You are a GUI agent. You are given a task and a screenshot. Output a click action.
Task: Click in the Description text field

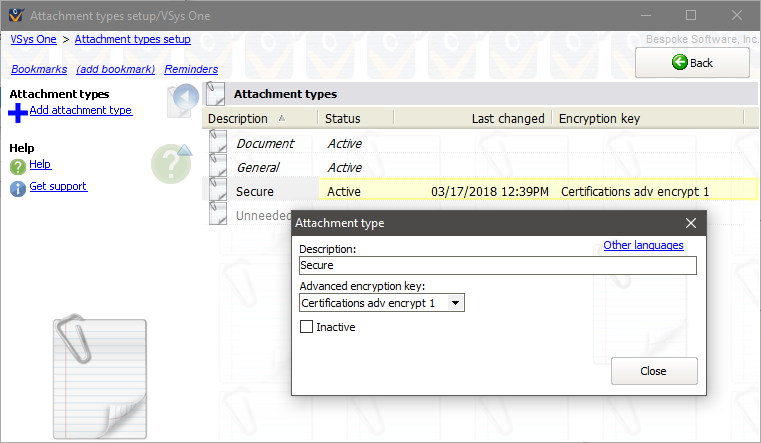(x=497, y=266)
